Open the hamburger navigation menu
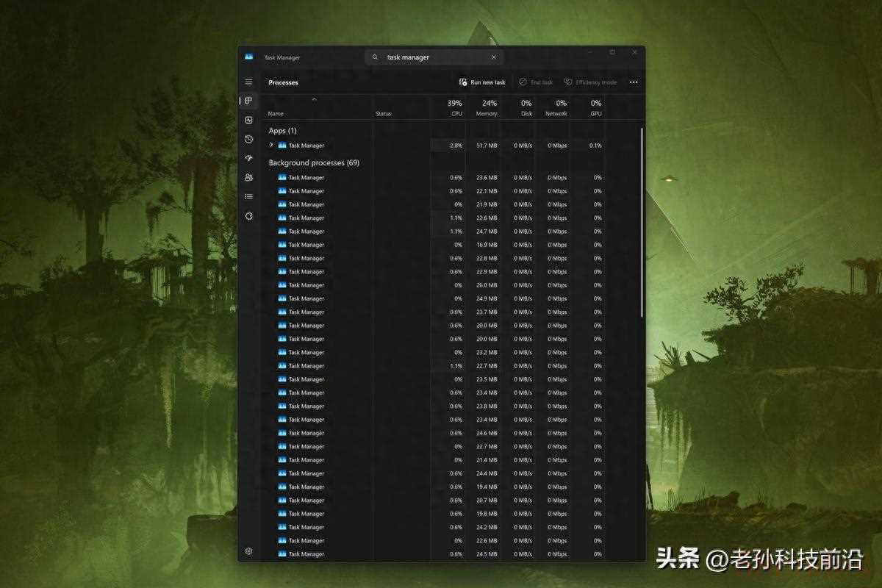Screen dimensions: 882x588 248,82
